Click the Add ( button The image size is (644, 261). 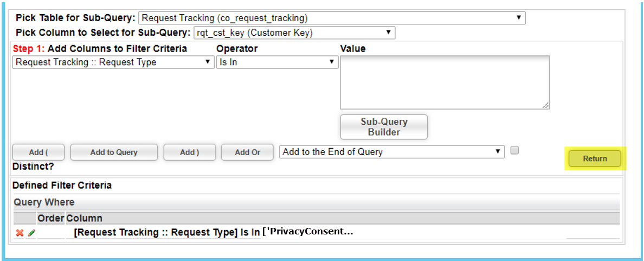pyautogui.click(x=38, y=152)
